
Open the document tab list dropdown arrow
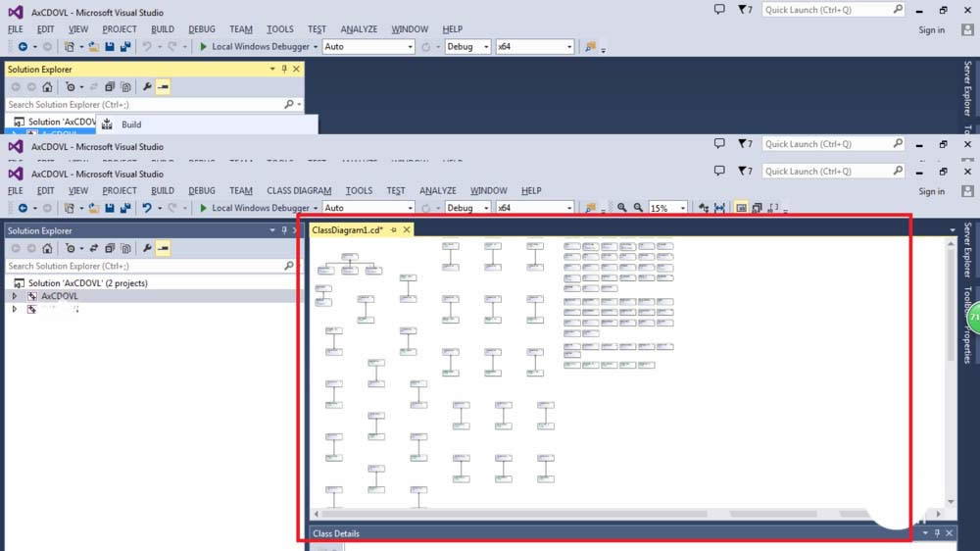coord(953,230)
